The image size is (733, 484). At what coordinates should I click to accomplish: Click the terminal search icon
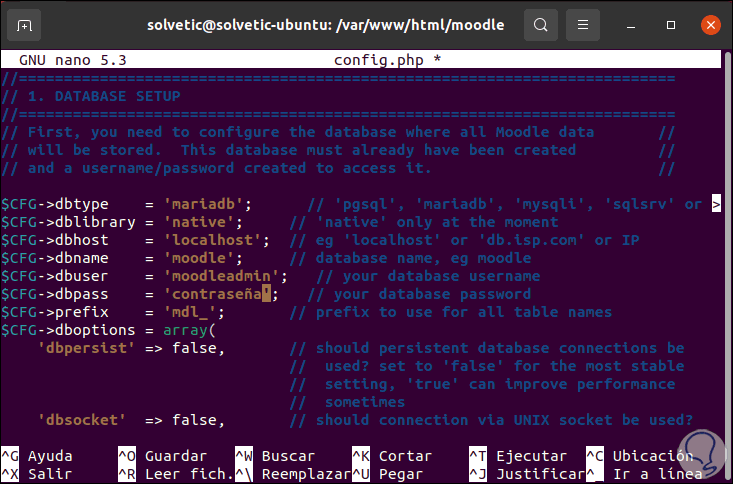pyautogui.click(x=541, y=24)
